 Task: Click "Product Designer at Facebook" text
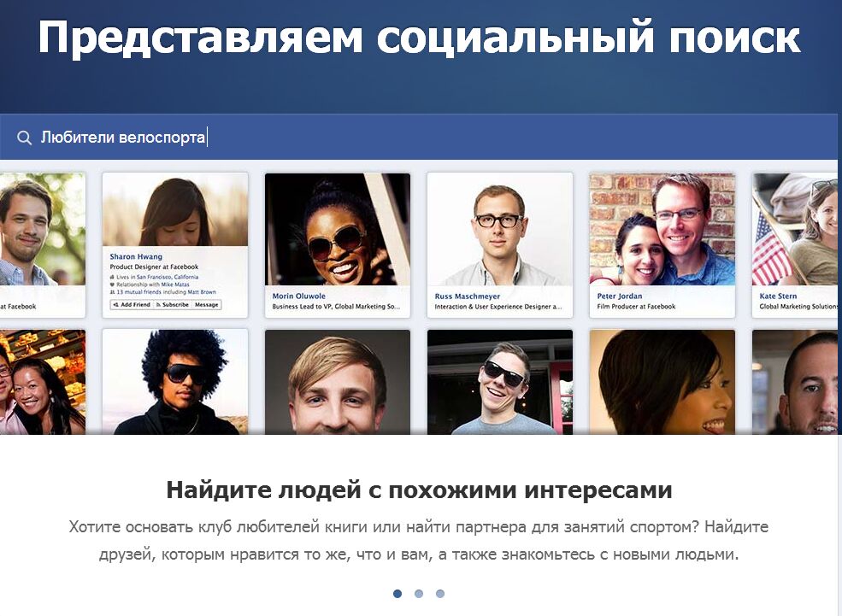click(x=154, y=267)
